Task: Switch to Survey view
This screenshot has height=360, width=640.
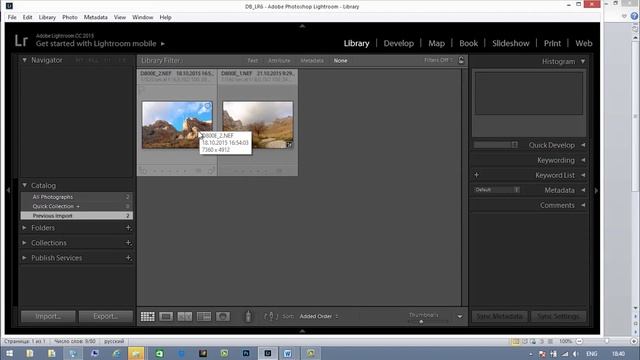Action: [x=204, y=316]
